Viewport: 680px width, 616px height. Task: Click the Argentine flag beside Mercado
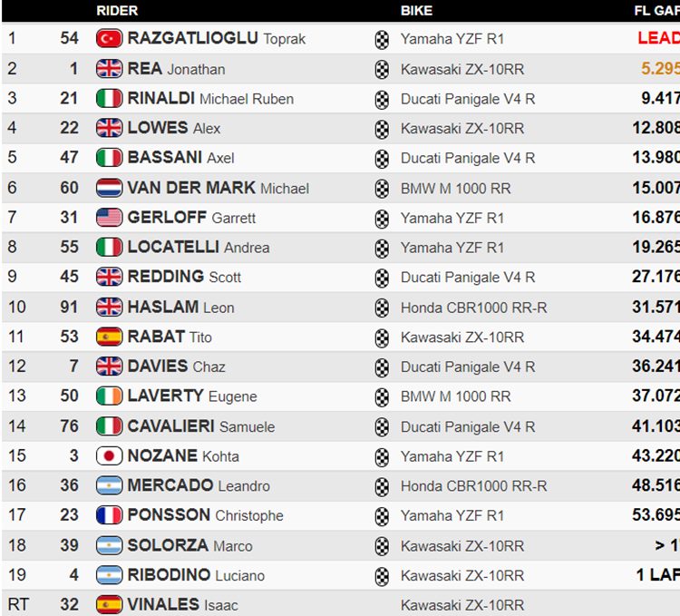pos(109,485)
